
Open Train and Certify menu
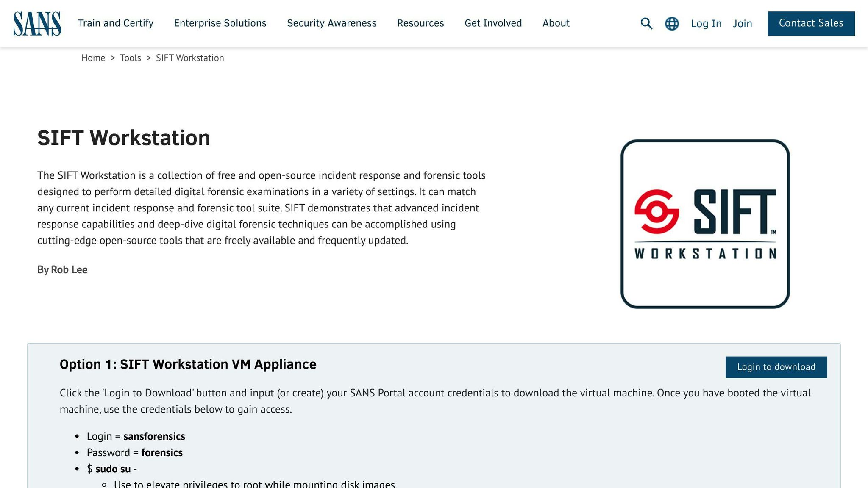tap(116, 23)
